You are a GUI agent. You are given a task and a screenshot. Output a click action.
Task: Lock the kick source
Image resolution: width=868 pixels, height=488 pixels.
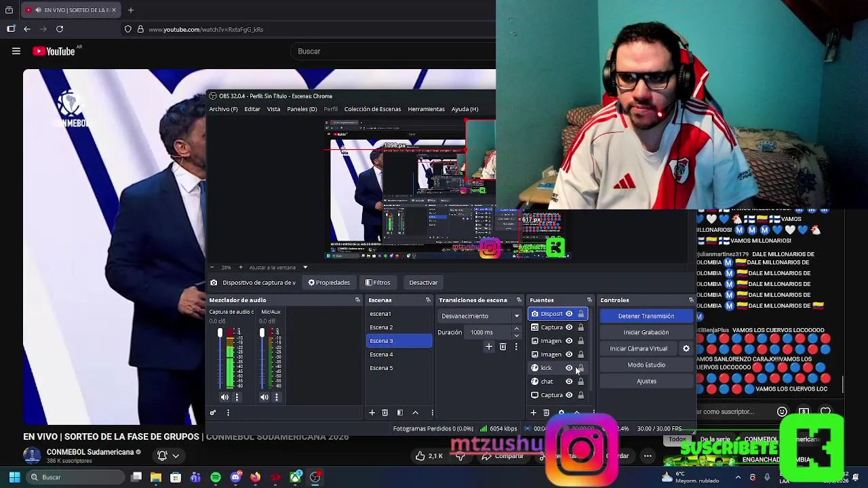(x=580, y=368)
